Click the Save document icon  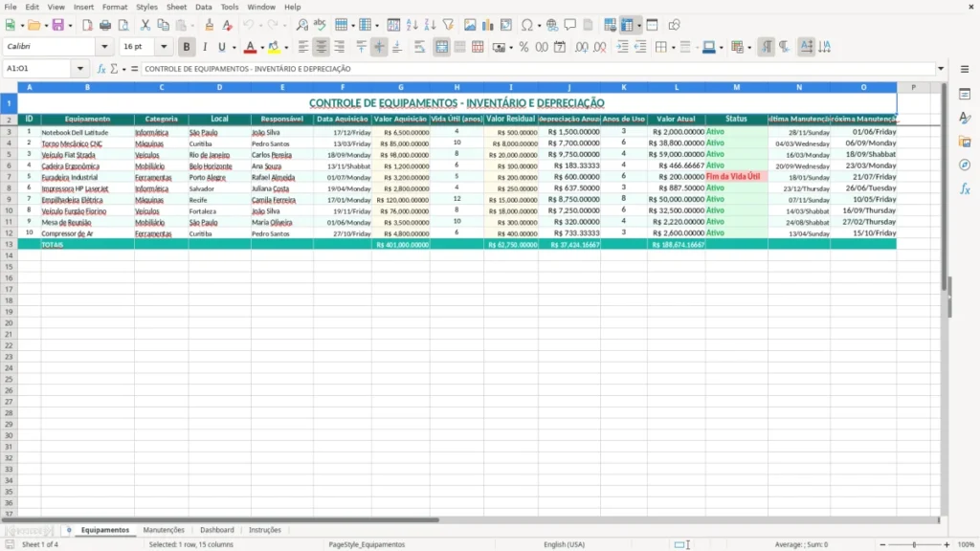pyautogui.click(x=57, y=25)
